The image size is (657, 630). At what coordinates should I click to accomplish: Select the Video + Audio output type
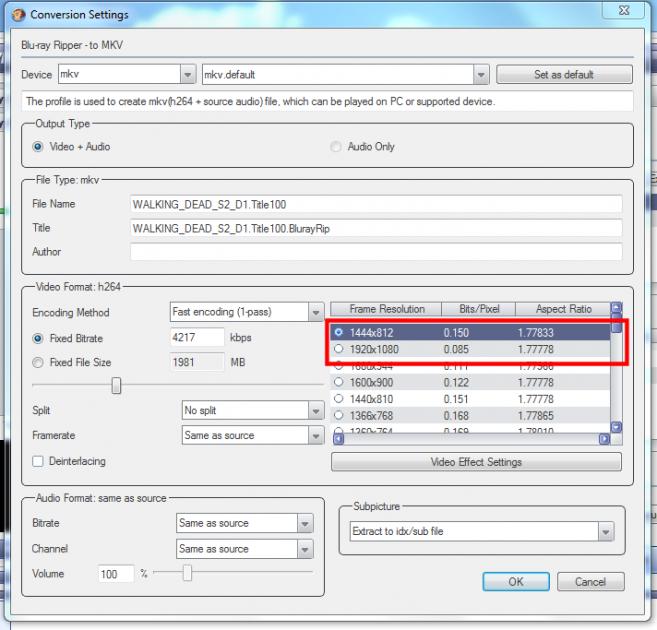point(39,146)
